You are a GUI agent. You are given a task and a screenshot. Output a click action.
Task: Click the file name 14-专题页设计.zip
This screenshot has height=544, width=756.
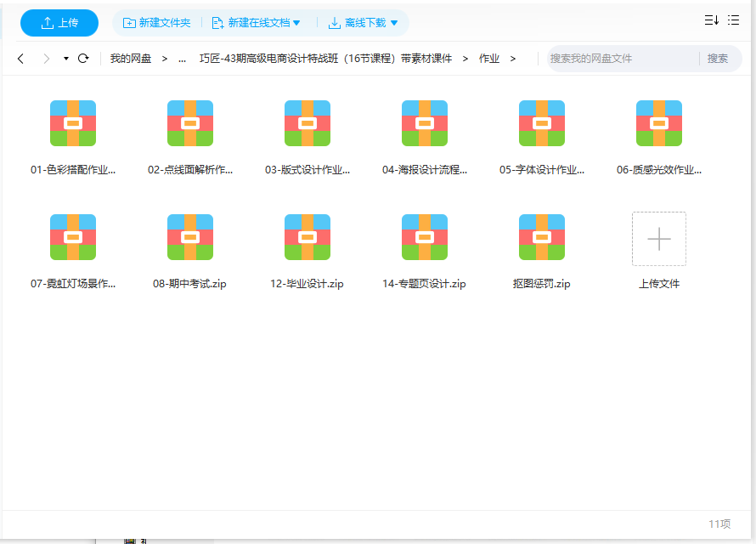point(424,284)
